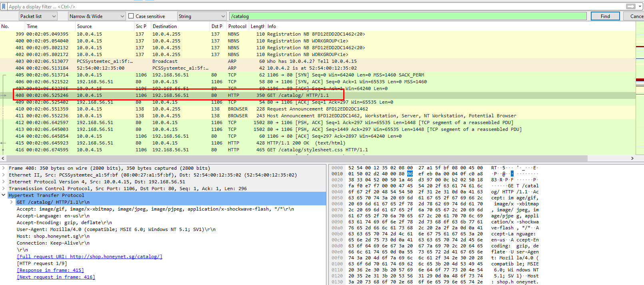Jump to Response in frame 415 link

50,270
